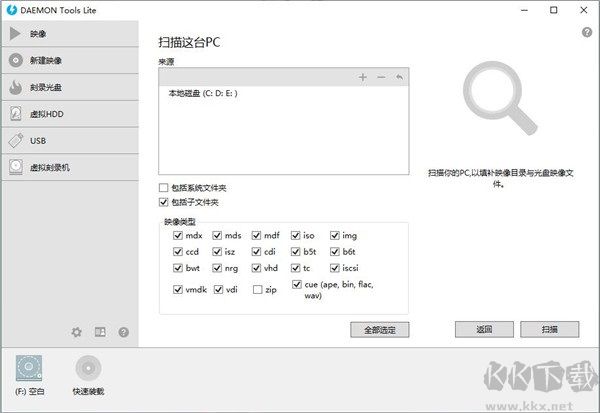Image resolution: width=600 pixels, height=413 pixels.
Task: Toggle the cdi image type checkbox
Action: (256, 251)
